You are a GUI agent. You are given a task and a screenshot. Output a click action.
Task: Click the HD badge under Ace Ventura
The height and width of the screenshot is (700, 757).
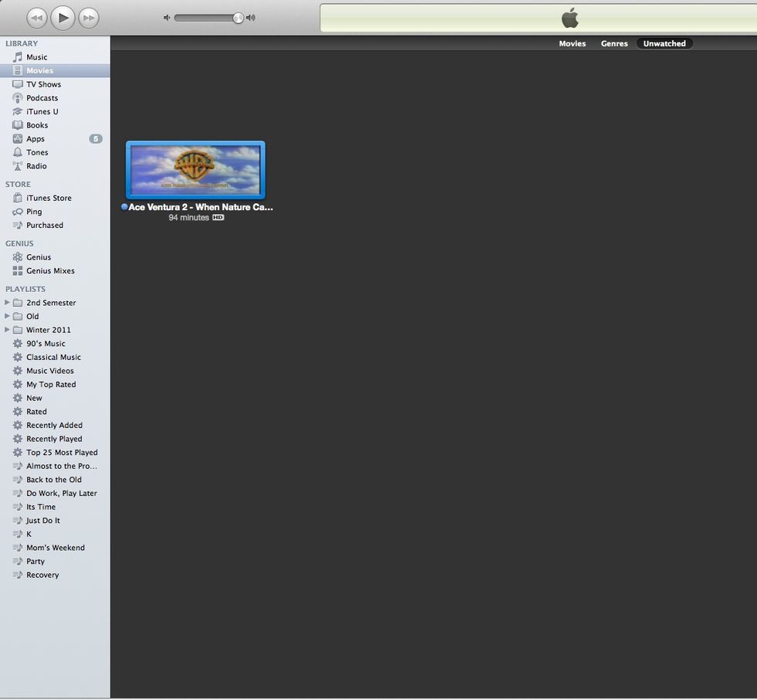tap(218, 218)
